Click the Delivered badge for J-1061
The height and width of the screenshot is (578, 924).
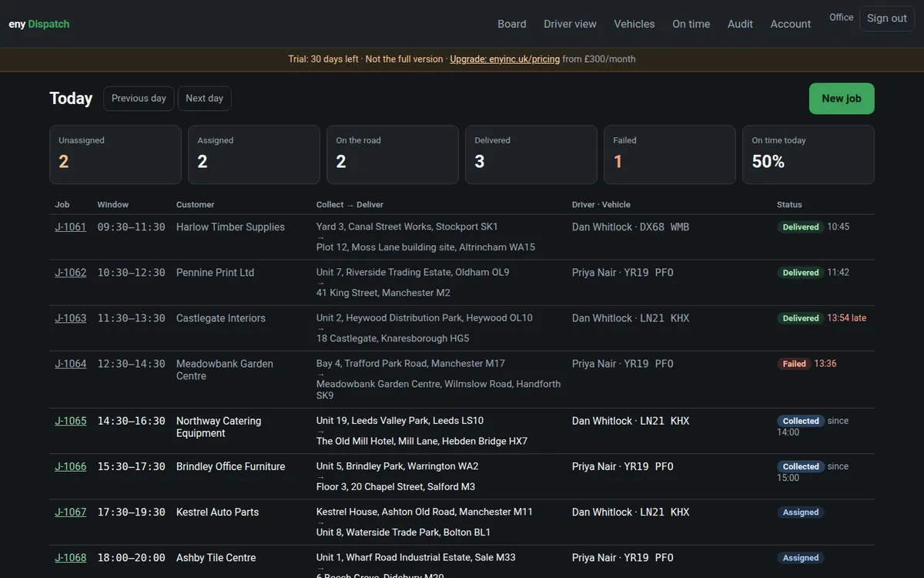pos(801,227)
